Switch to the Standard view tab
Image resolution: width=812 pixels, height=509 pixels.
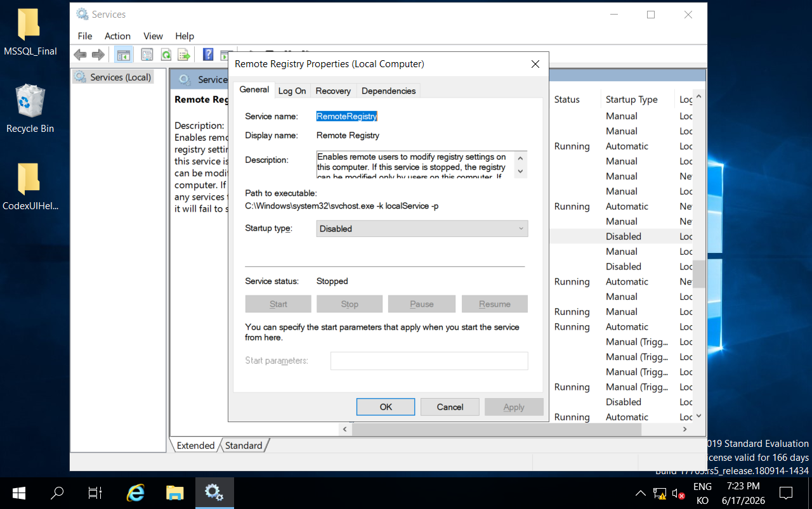pyautogui.click(x=244, y=446)
